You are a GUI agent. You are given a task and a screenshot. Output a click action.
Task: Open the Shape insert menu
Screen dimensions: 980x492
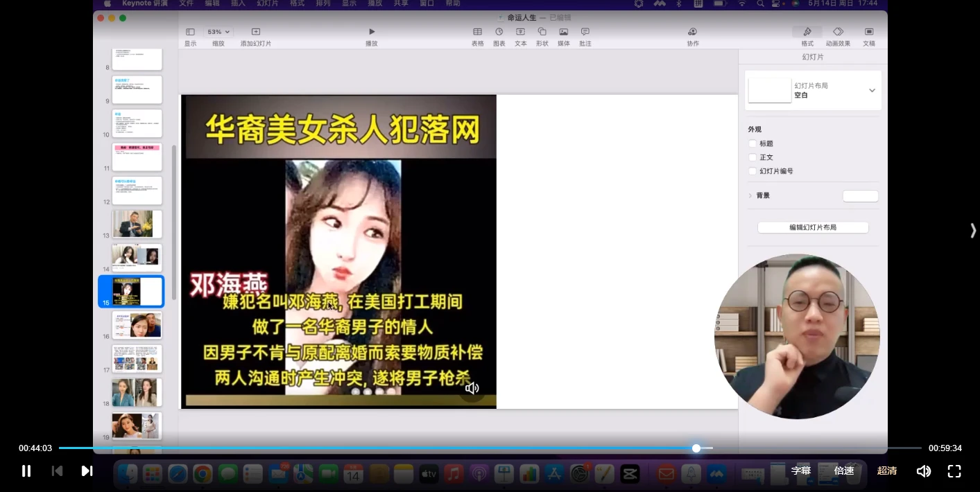coord(542,32)
